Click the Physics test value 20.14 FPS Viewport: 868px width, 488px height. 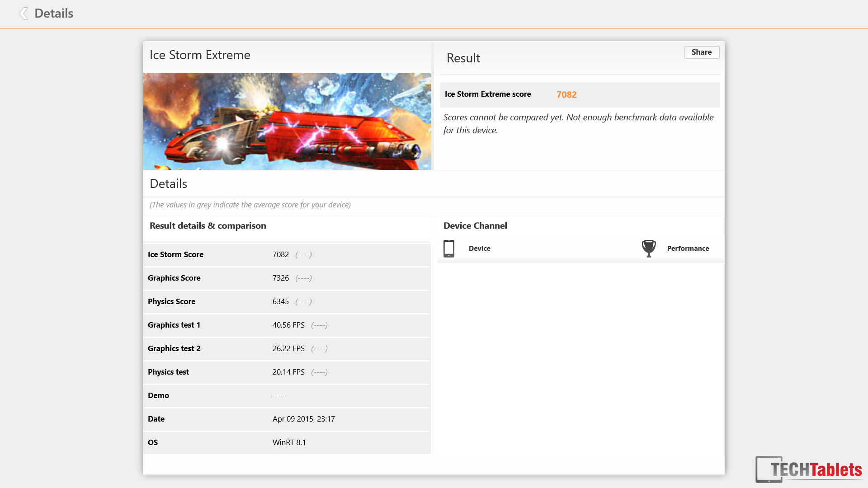(288, 372)
